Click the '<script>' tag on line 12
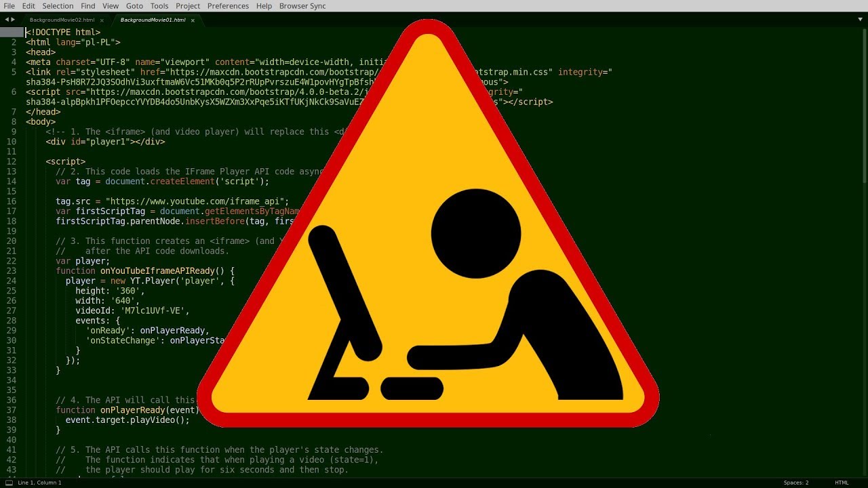This screenshot has width=868, height=488. 66,161
